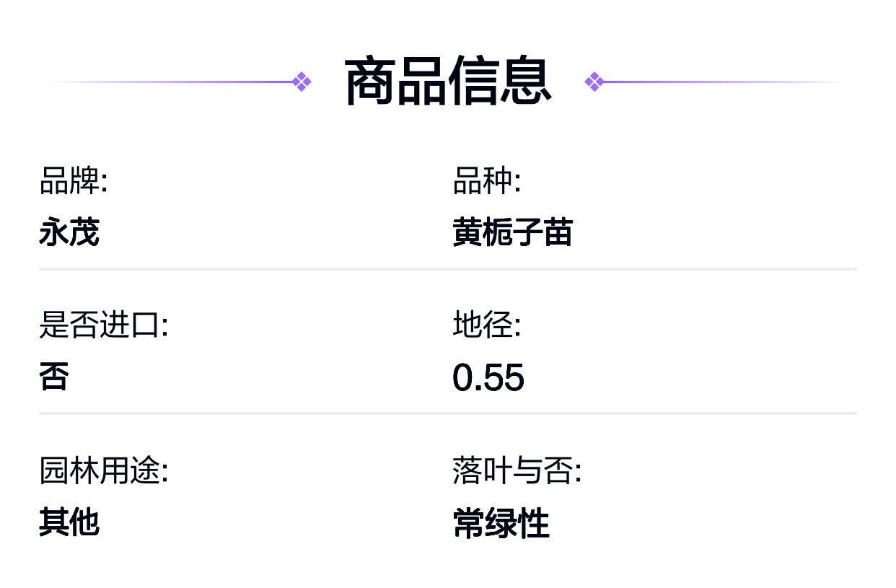896x588 pixels.
Task: Select the 落叶与否 label
Action: (517, 471)
